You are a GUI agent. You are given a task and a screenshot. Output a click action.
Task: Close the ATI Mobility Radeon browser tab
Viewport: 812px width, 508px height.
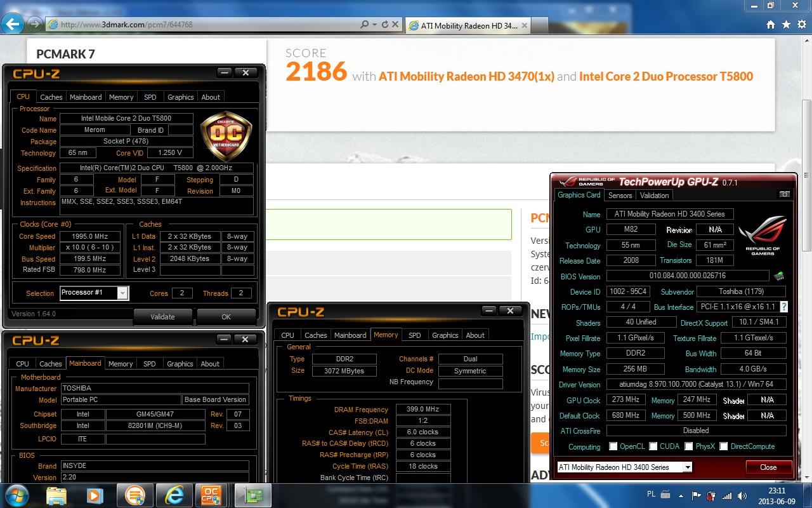point(524,25)
